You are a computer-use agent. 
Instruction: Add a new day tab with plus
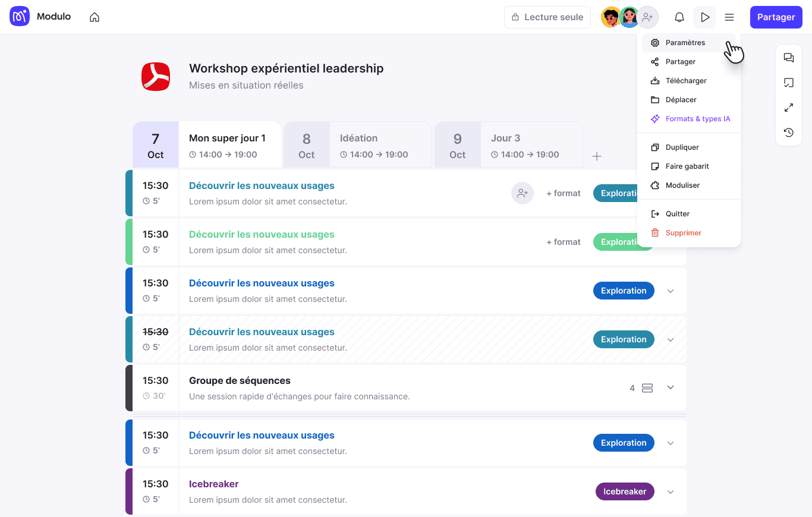pos(597,156)
